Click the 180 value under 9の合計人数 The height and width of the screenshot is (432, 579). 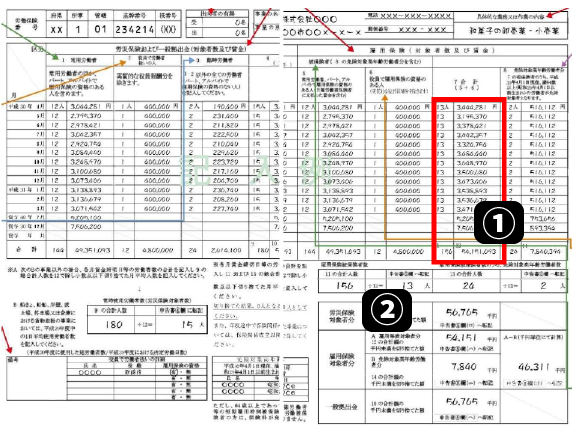tap(114, 324)
